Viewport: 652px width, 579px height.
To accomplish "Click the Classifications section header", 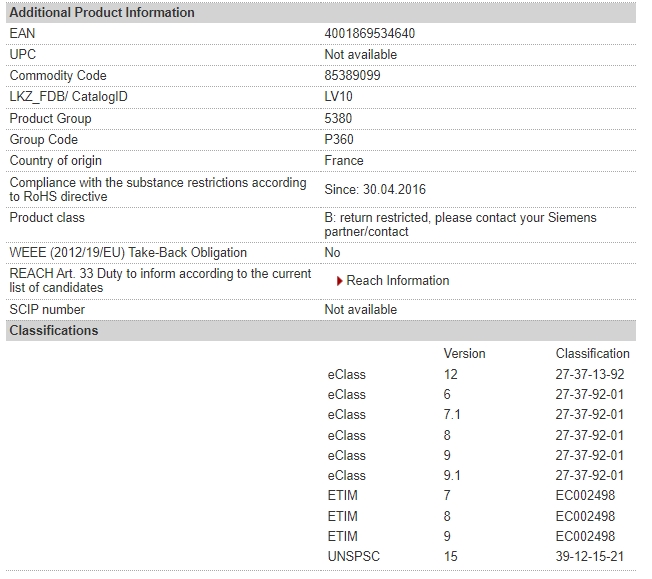I will point(321,331).
